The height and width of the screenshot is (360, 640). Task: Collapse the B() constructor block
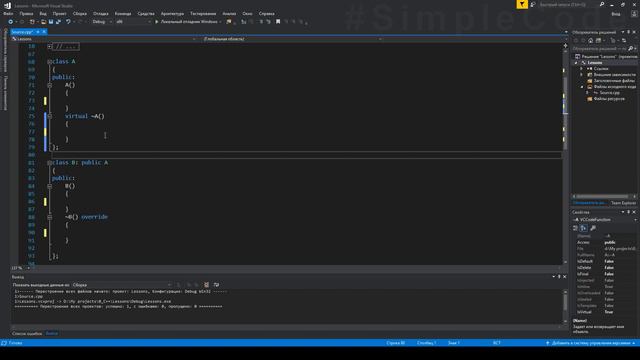click(x=49, y=186)
